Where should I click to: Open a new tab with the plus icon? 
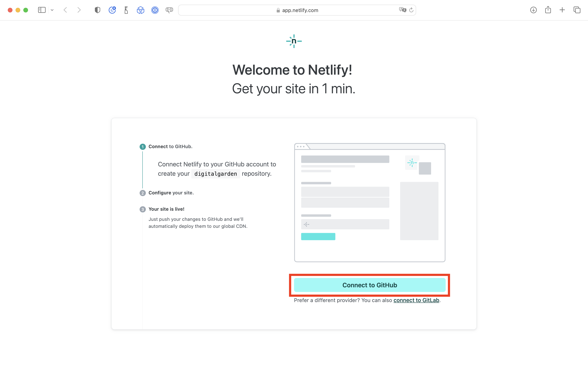coord(562,10)
